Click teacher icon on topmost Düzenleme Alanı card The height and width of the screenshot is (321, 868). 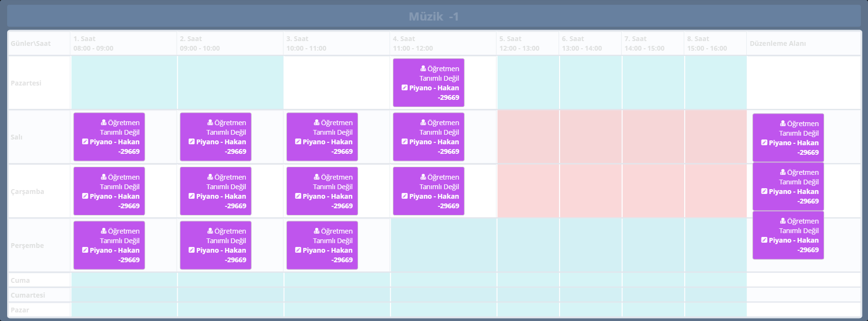click(783, 124)
